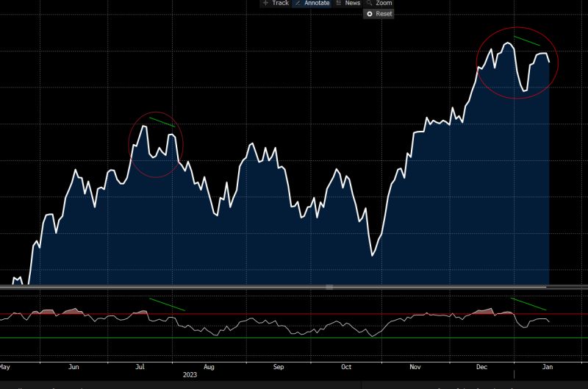Click the panel divider grip handle
The width and height of the screenshot is (588, 389).
(329, 287)
